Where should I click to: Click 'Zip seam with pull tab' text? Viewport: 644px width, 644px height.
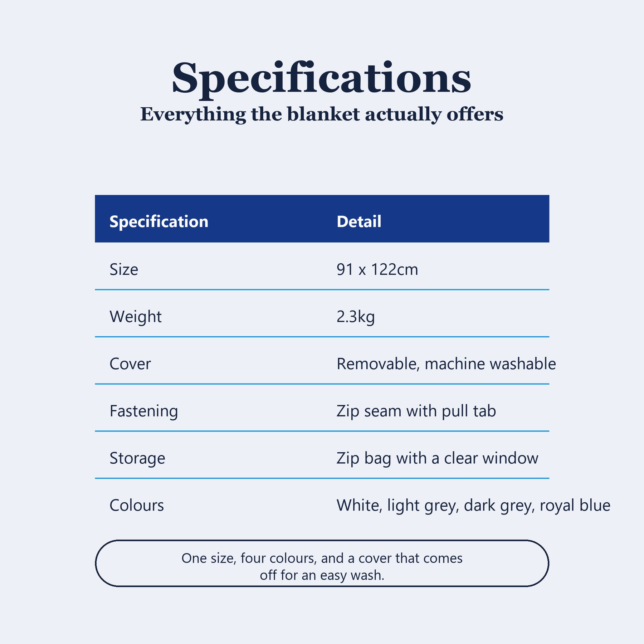pyautogui.click(x=416, y=411)
